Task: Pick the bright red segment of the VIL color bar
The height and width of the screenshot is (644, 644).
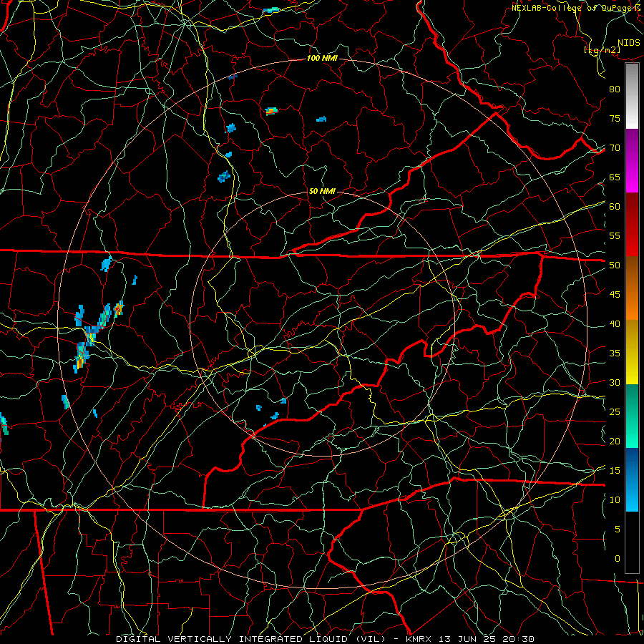Action: [x=632, y=225]
